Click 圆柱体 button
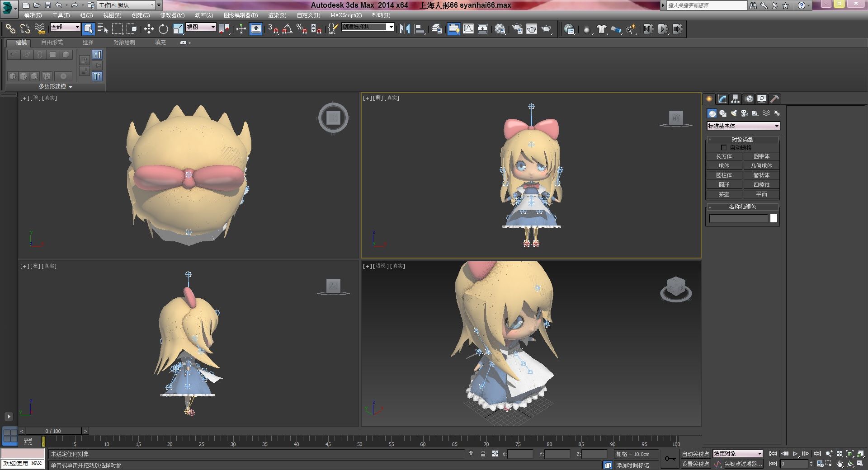Screen dimensions: 868x470 (724, 175)
